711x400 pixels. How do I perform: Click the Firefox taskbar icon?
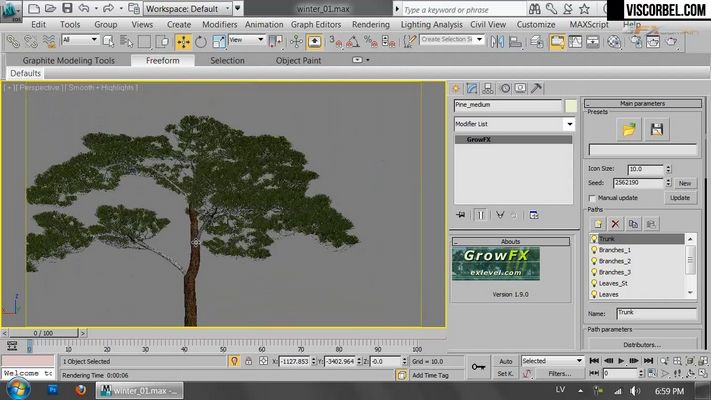(x=81, y=390)
